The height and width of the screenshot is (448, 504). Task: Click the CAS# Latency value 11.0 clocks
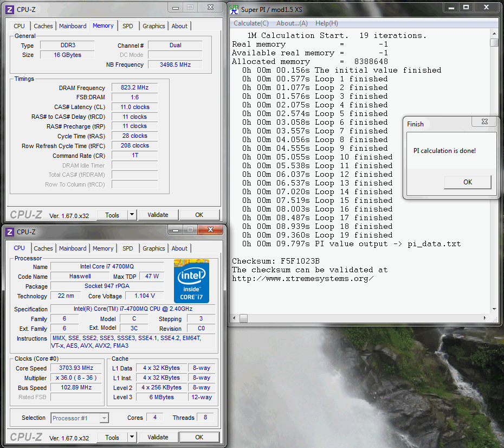[x=135, y=107]
